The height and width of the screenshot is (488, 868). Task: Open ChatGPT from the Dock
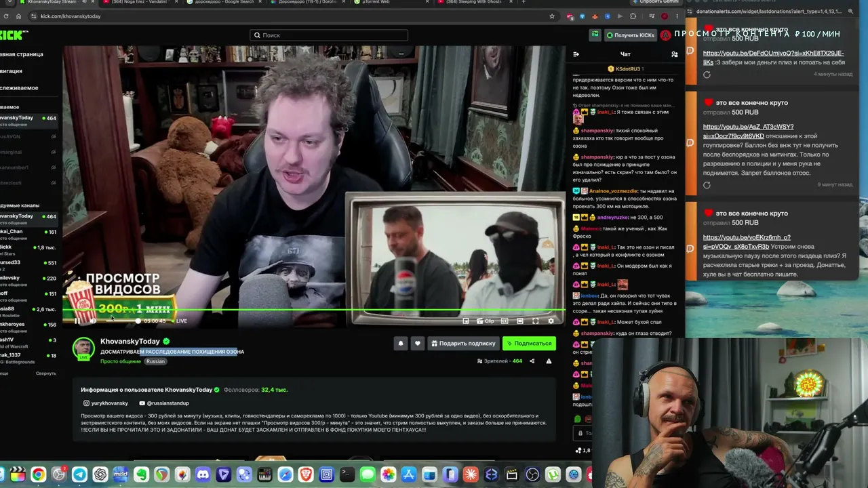tap(100, 474)
